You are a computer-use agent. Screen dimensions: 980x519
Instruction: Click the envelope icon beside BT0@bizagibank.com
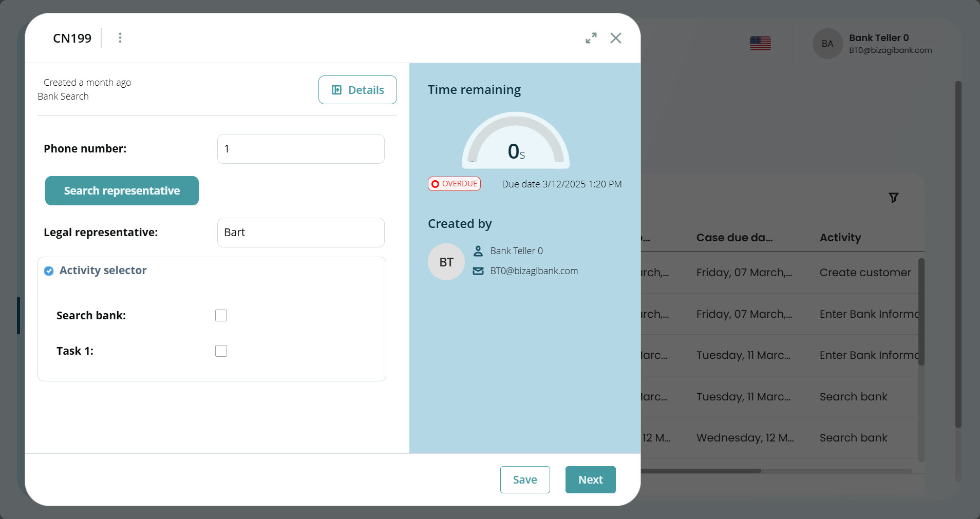(478, 271)
